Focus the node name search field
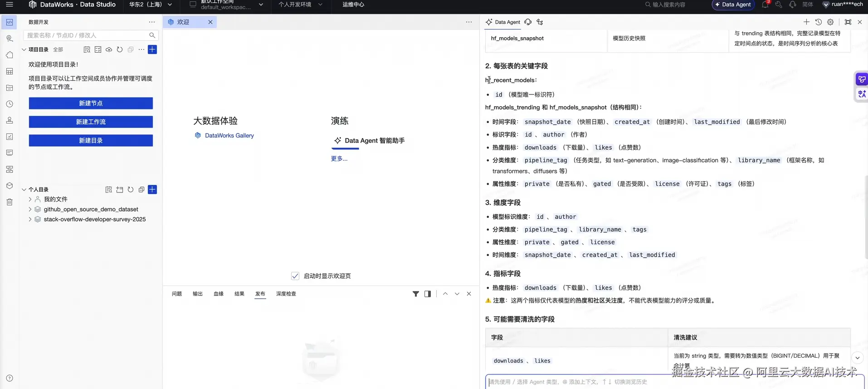This screenshot has height=389, width=868. [91, 35]
